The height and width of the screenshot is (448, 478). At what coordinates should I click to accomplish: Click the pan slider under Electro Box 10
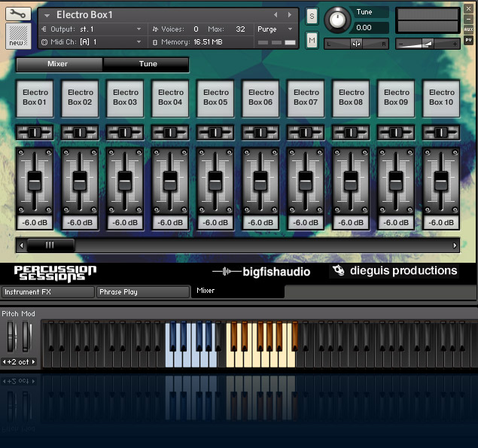pyautogui.click(x=441, y=133)
